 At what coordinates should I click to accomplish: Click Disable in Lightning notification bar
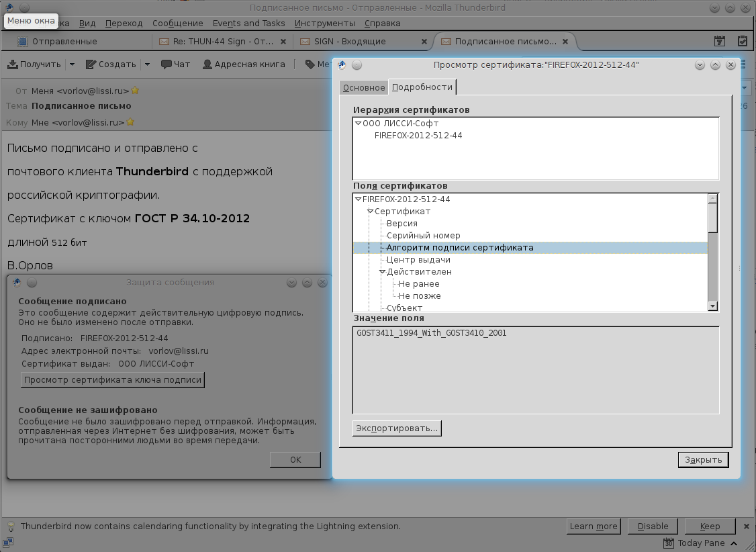[653, 526]
